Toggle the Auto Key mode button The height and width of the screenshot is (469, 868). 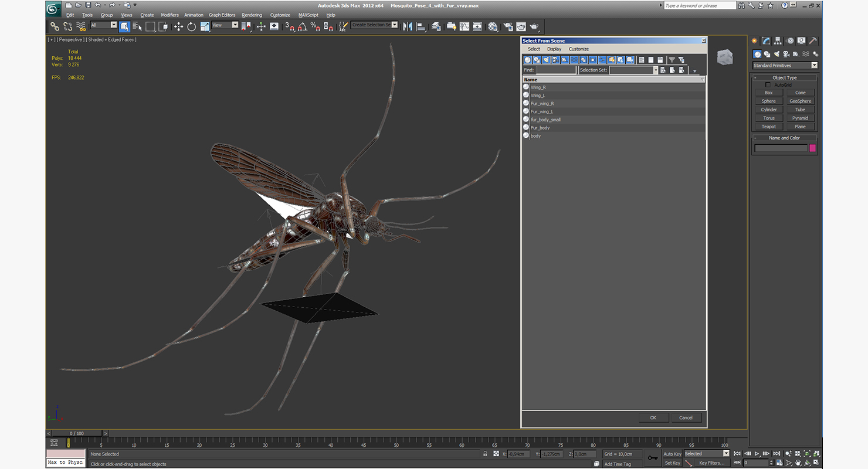point(672,454)
